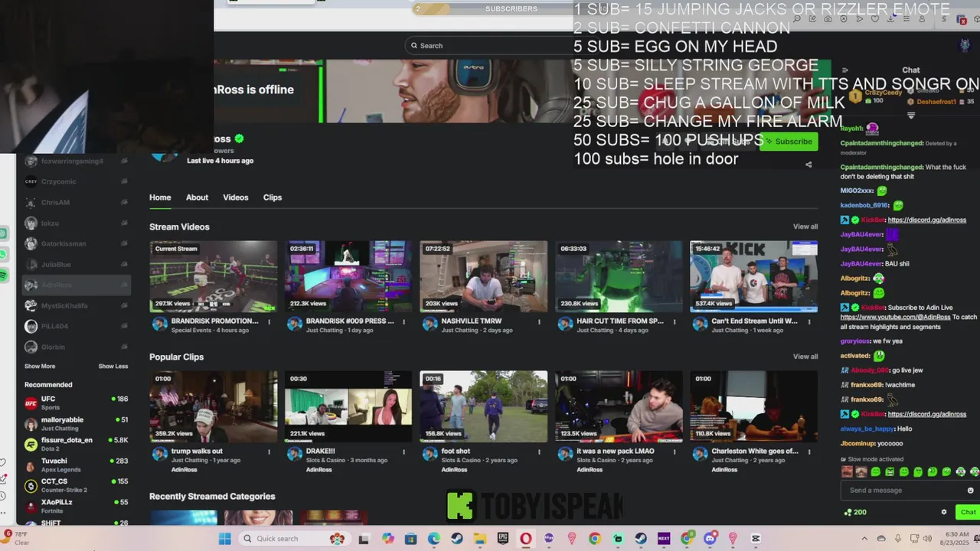Select PILL404 in the following sidebar
This screenshot has height=551, width=980.
click(x=76, y=327)
